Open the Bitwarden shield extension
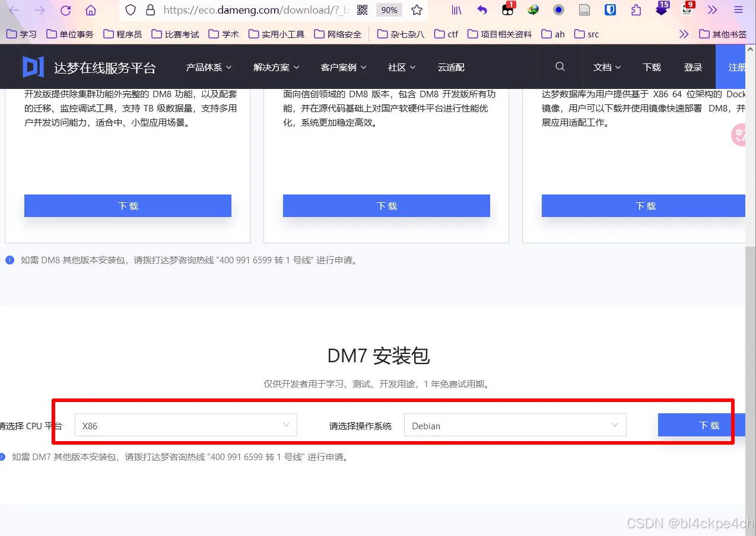Viewport: 756px width, 536px height. pos(610,10)
